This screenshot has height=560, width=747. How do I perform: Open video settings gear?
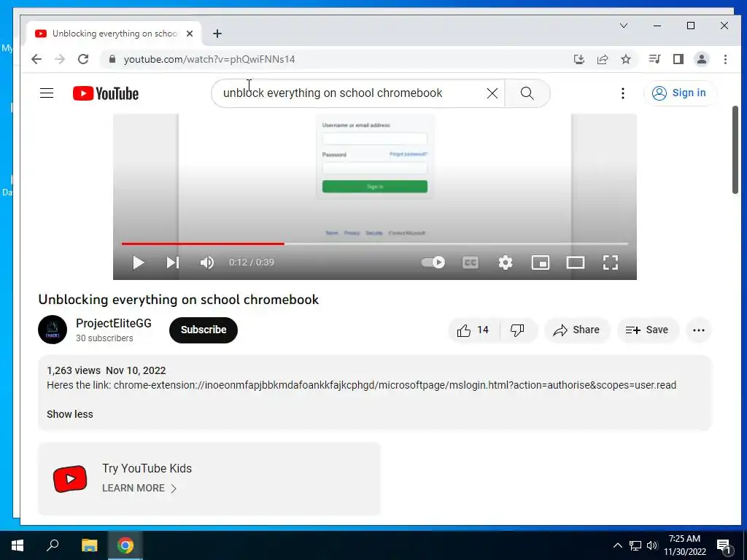506,262
